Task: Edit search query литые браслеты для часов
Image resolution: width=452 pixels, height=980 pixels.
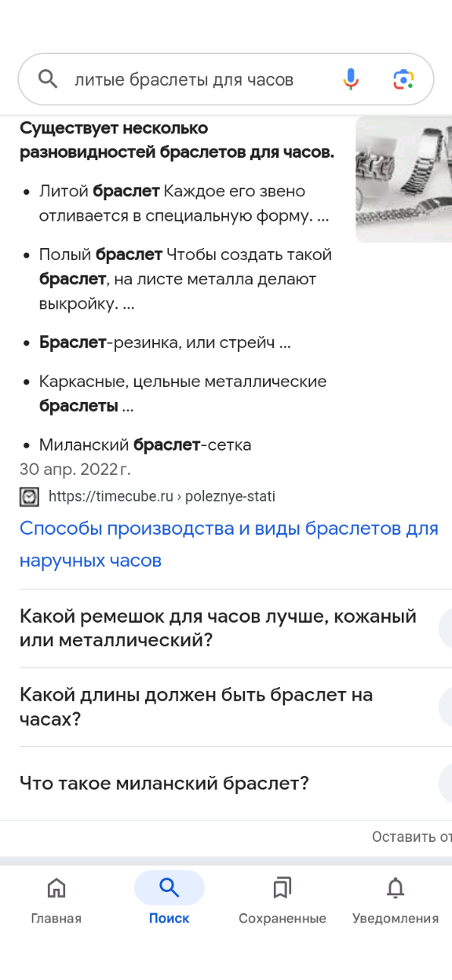Action: (x=184, y=79)
